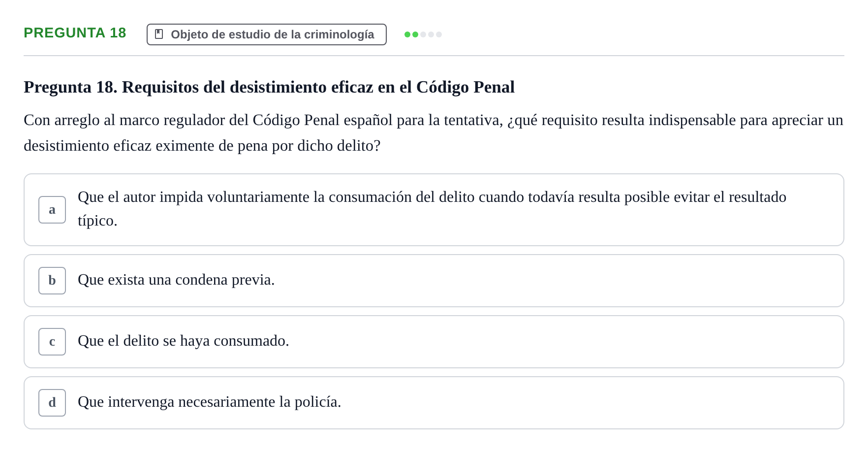The image size is (868, 454).
Task: Choose option 'Que intervenga necesariamente la policía.'
Action: click(x=434, y=403)
